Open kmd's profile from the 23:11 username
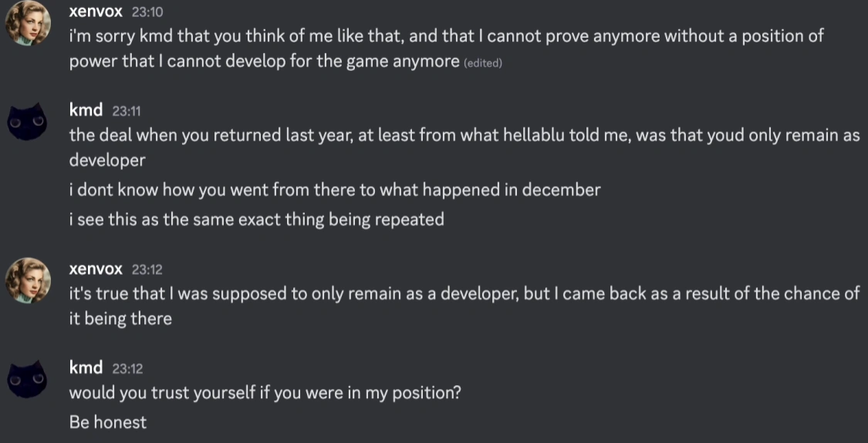The width and height of the screenshot is (868, 443). [86, 110]
